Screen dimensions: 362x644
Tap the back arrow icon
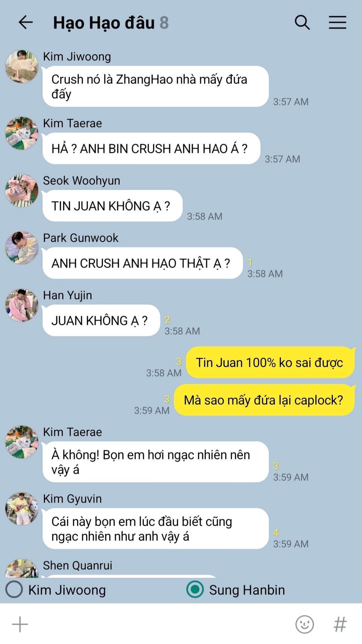coord(25,22)
